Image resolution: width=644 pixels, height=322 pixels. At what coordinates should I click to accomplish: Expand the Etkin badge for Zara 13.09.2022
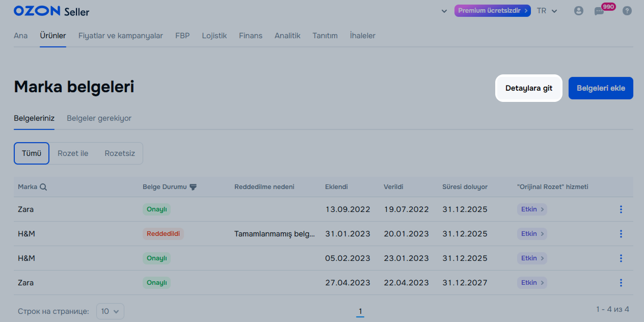tap(532, 209)
